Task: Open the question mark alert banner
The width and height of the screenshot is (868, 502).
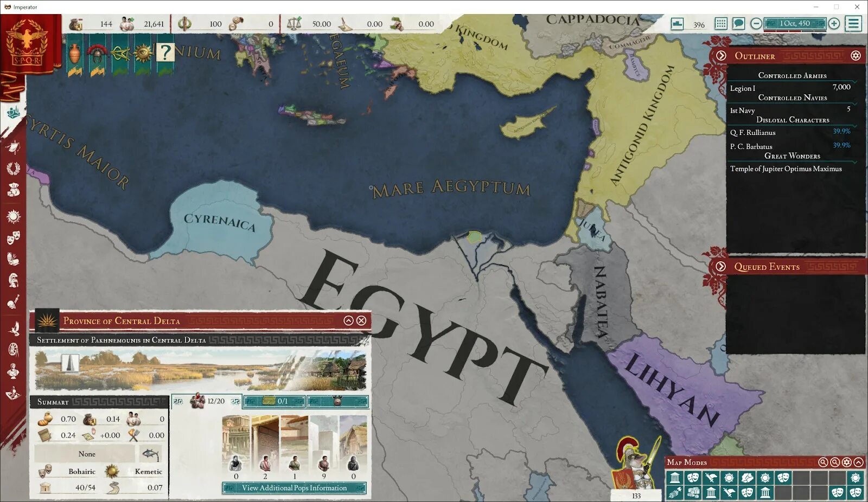Action: 165,54
